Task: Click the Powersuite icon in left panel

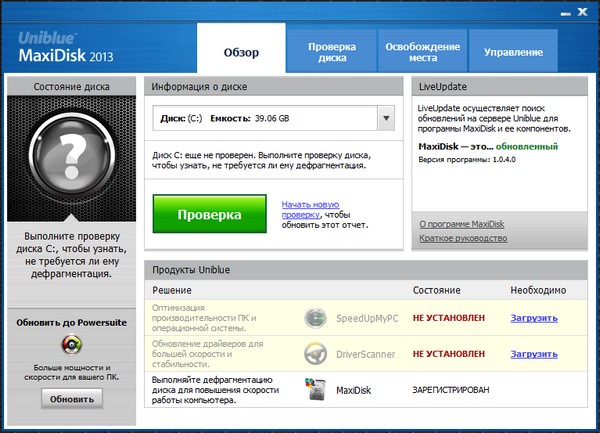Action: pos(70,344)
